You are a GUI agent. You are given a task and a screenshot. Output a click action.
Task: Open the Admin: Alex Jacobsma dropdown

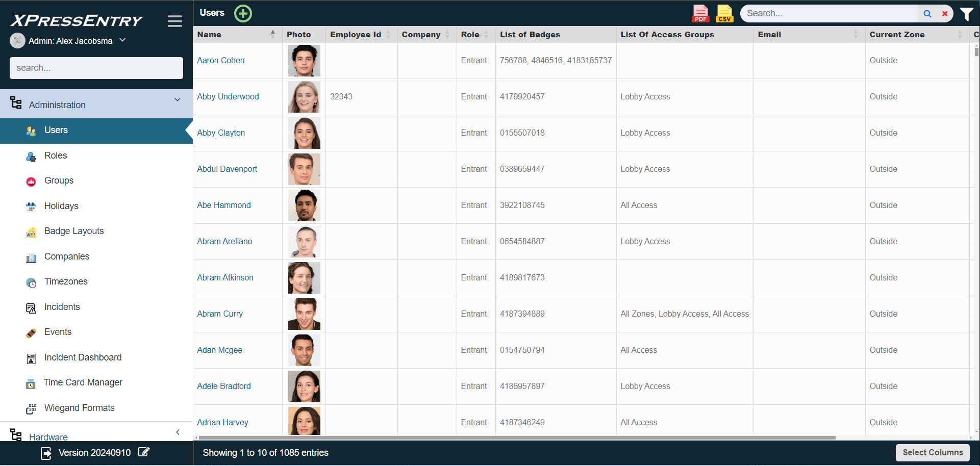click(122, 39)
